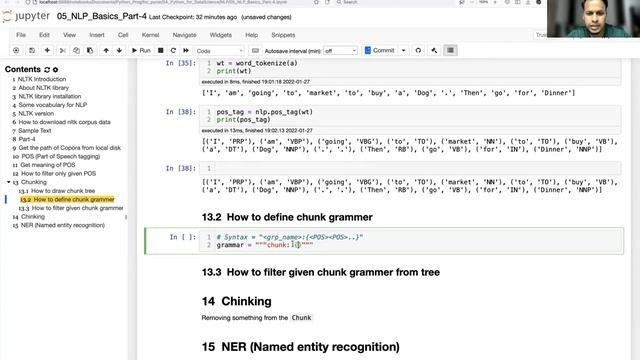Paste cells below icon
The image size is (640, 360).
[90, 51]
